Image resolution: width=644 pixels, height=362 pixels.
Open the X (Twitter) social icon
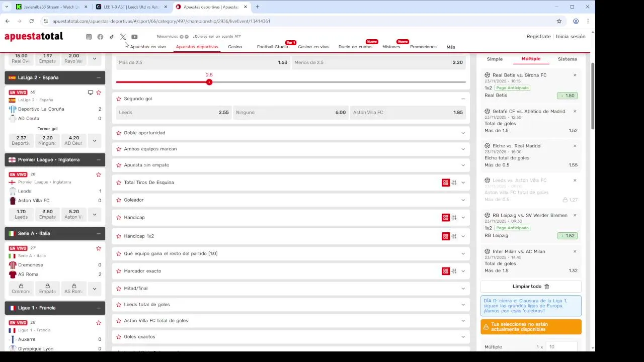pos(123,37)
